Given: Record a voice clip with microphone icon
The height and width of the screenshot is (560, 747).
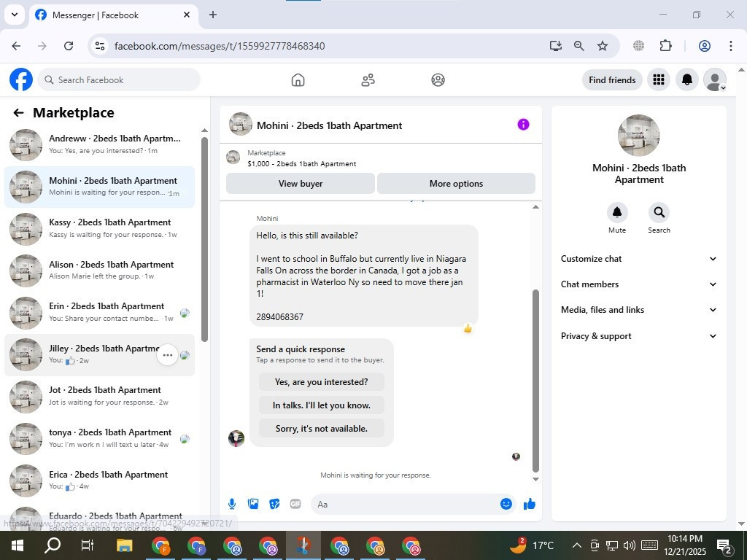Looking at the screenshot, I should click(x=231, y=504).
